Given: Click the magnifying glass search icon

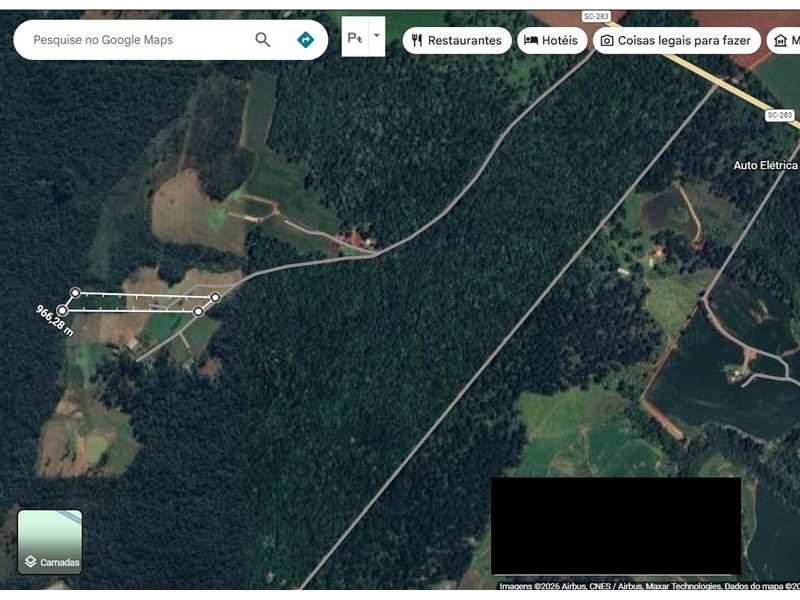Looking at the screenshot, I should click(262, 40).
